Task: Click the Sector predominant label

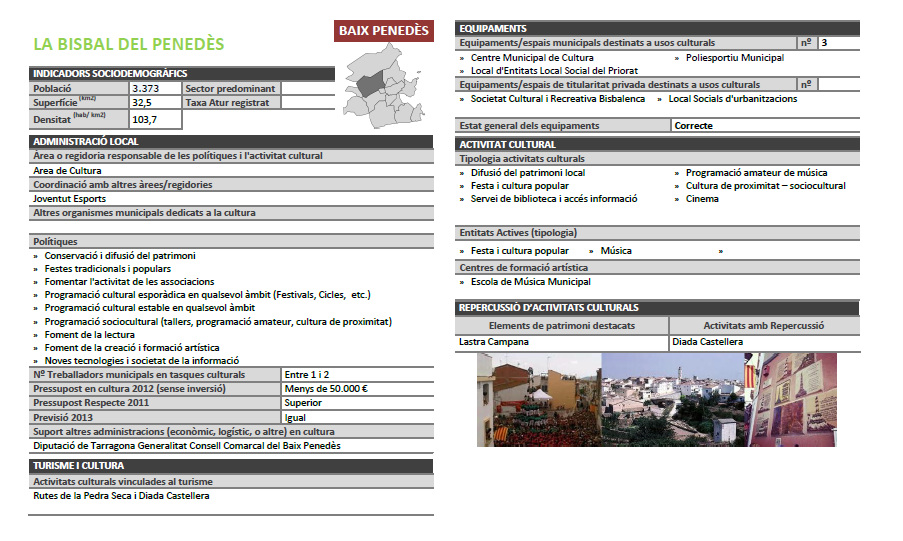Action: 230,89
